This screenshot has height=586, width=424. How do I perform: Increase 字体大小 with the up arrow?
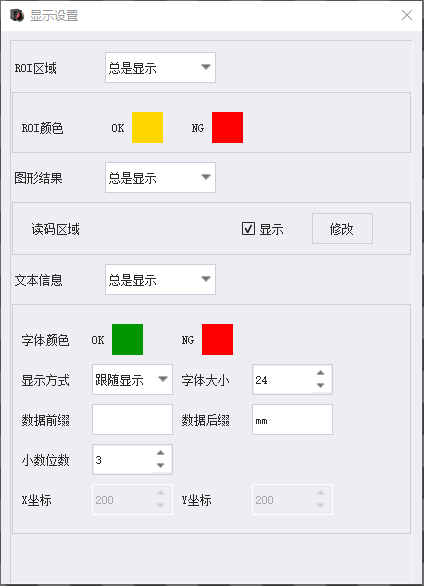[x=321, y=373]
